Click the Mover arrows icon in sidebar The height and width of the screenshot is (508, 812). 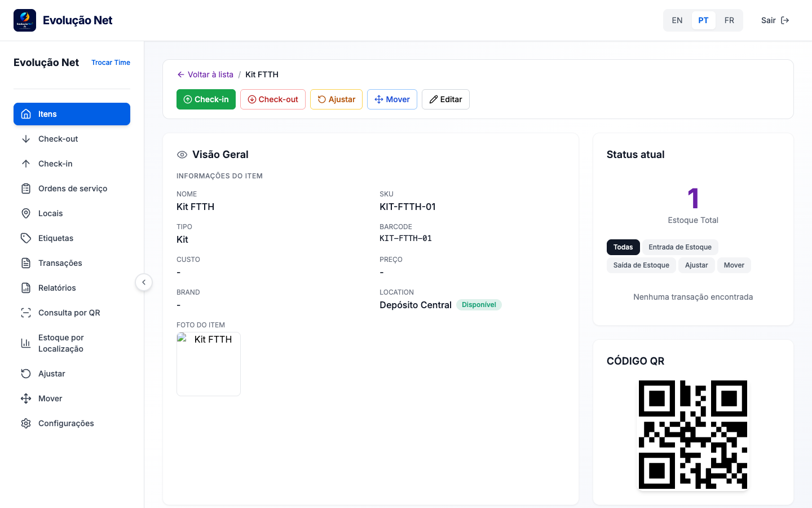pyautogui.click(x=26, y=398)
